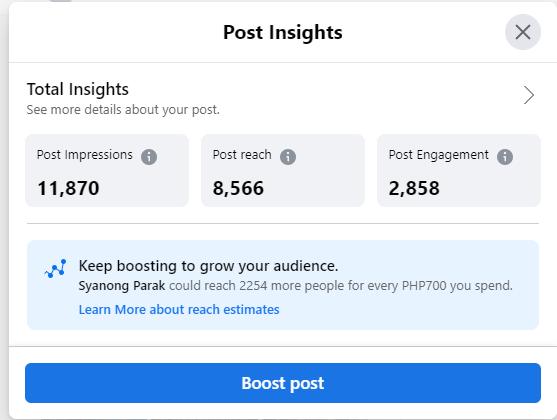This screenshot has height=420, width=557.
Task: Click the Post Engagement info icon
Action: [x=505, y=157]
